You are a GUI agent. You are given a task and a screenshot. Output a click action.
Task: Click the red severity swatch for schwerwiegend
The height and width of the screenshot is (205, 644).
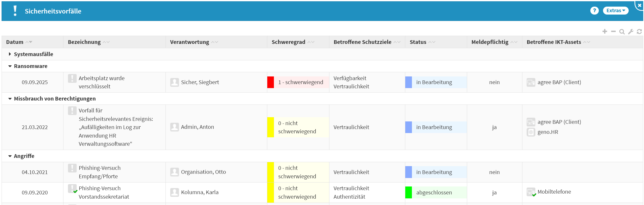[270, 82]
